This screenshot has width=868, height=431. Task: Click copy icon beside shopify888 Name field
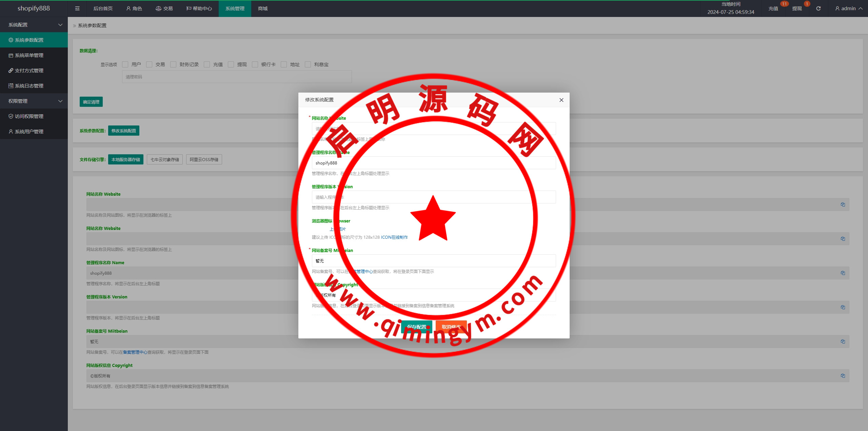click(843, 273)
